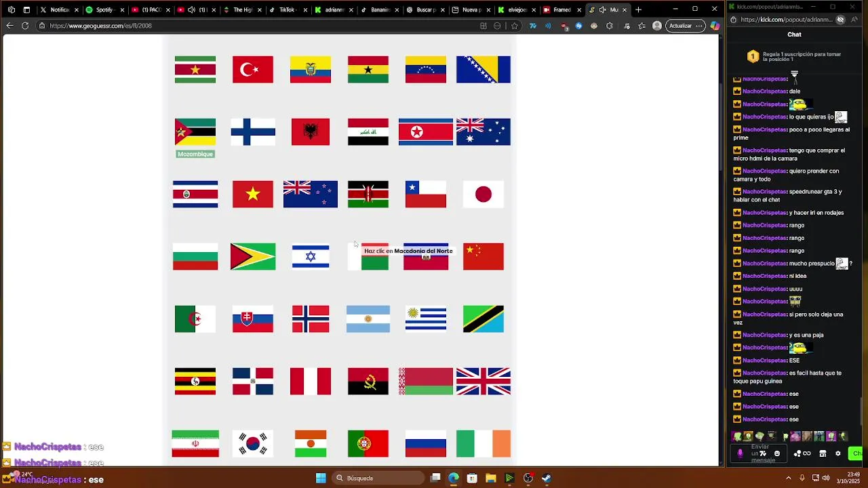Select the Ghana flag with black star
Image resolution: width=868 pixels, height=488 pixels.
point(368,70)
